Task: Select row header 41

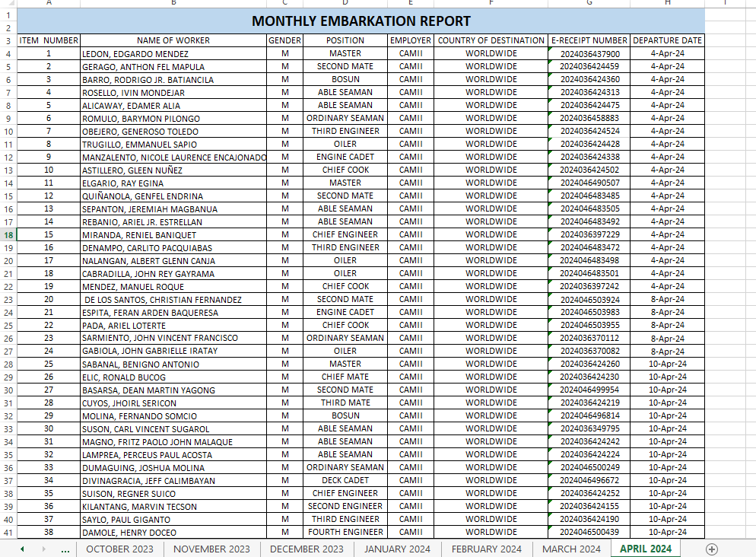Action: (x=8, y=533)
